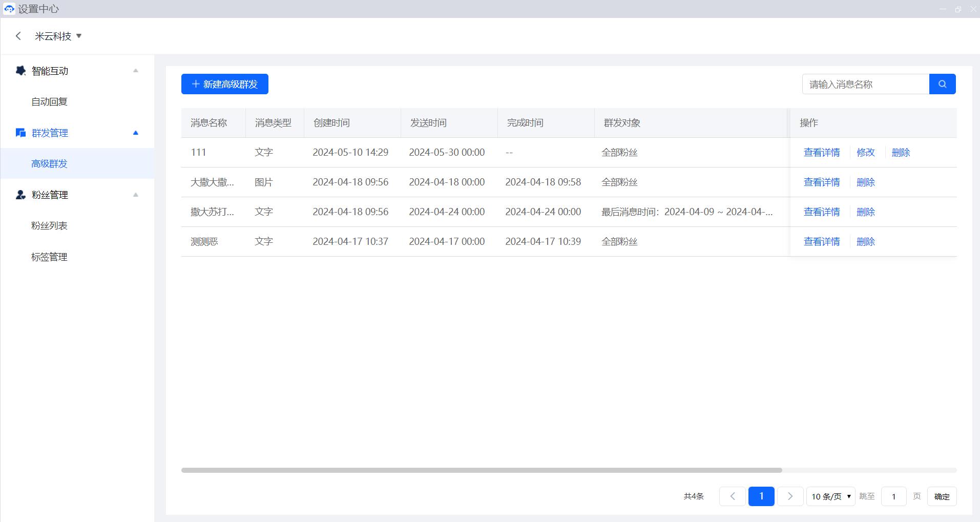
Task: Select 标签管理 in the sidebar
Action: pos(49,257)
